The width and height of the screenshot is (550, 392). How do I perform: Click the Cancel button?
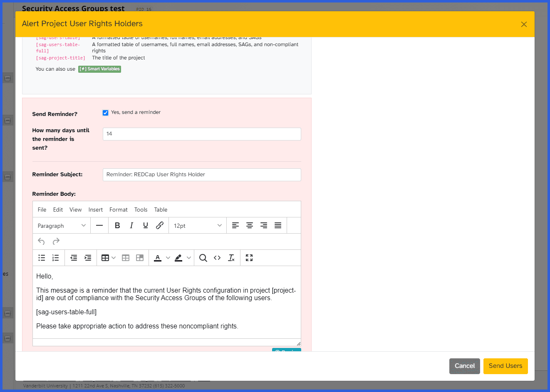pos(465,366)
